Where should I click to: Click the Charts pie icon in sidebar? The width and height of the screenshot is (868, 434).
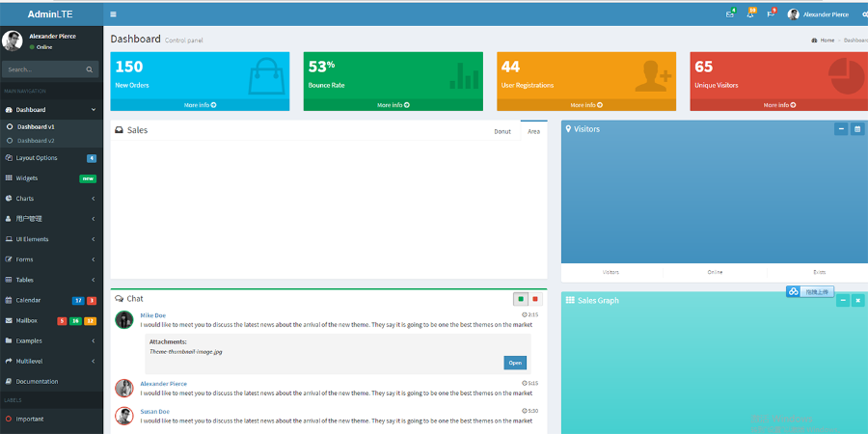click(9, 198)
